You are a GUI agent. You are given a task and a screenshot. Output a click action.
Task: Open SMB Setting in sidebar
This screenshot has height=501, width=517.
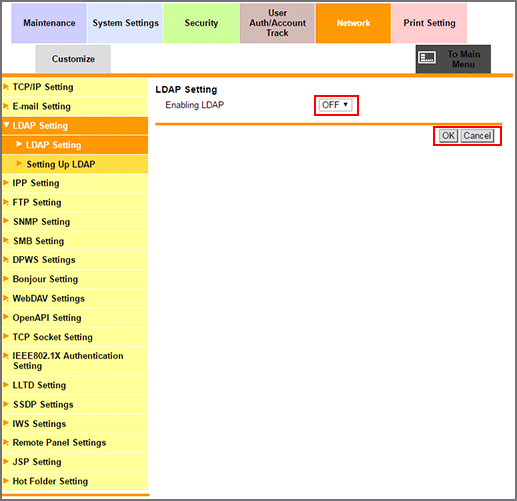click(75, 241)
